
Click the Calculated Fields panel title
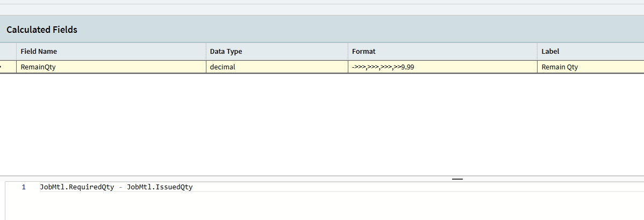click(42, 30)
